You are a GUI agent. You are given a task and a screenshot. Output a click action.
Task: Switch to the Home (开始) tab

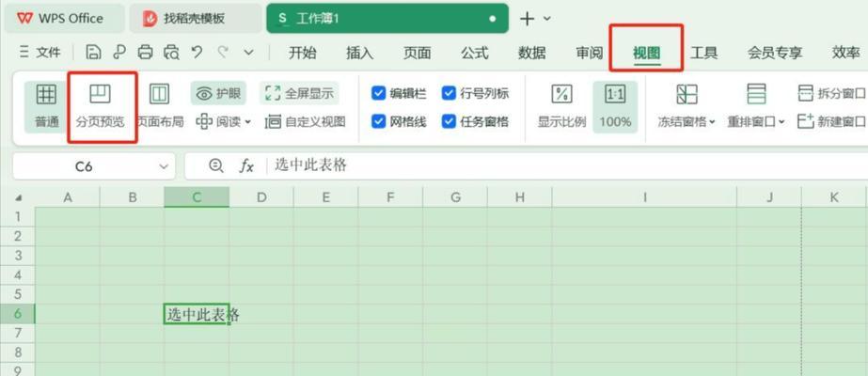tap(302, 53)
